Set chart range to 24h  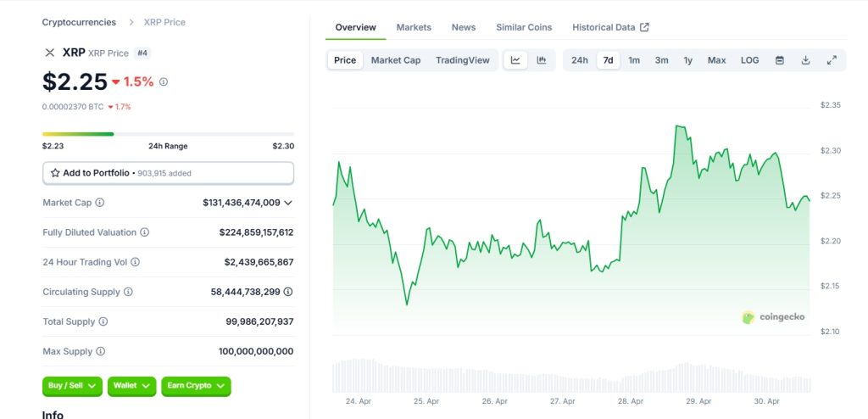tap(580, 60)
